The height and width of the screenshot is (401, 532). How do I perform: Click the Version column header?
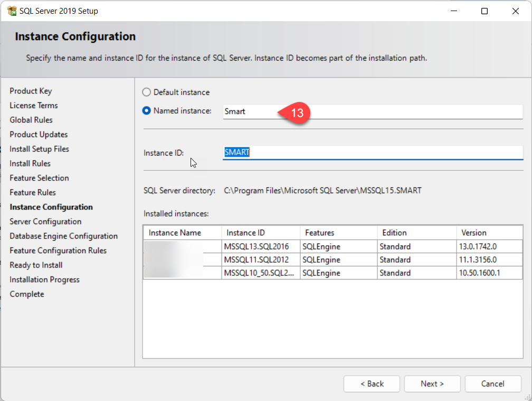[x=489, y=233]
